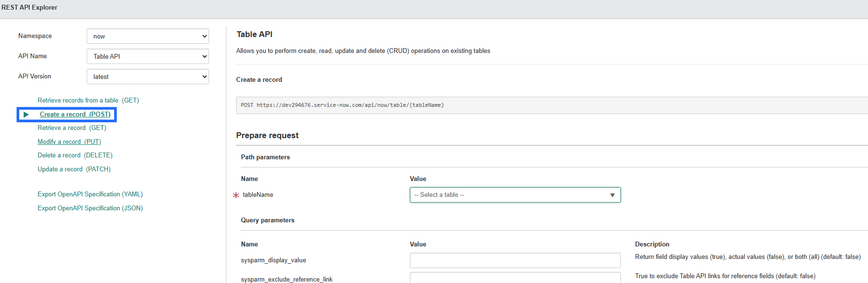
Task: Click the POST endpoint URL box
Action: [x=549, y=105]
